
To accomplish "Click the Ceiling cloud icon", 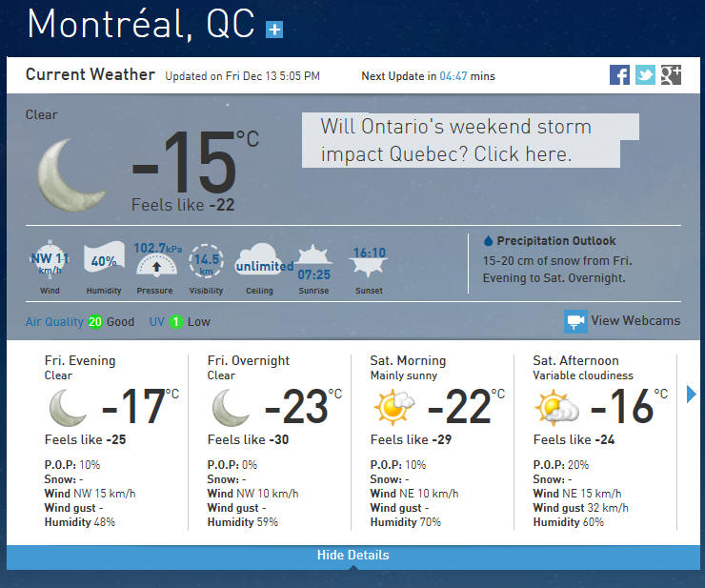I will click(x=265, y=259).
